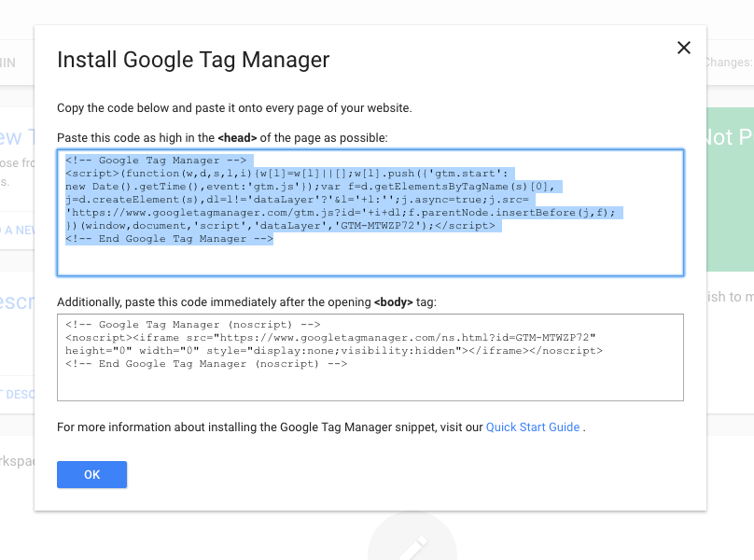Click the Changes label at top right
Viewport: 754px width, 560px height.
(729, 63)
